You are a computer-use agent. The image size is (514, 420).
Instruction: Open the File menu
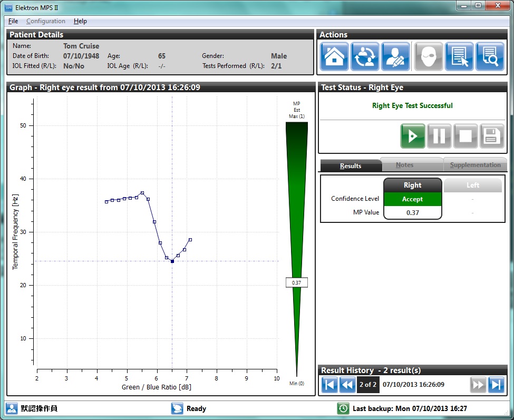(x=13, y=21)
